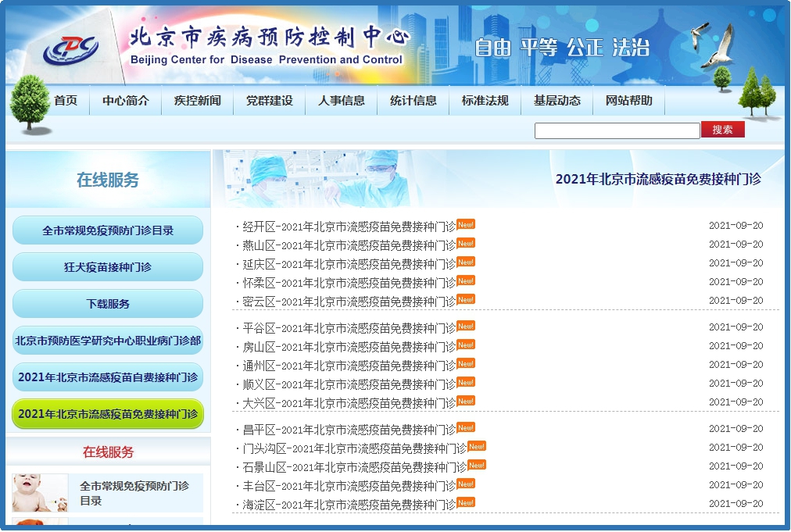The width and height of the screenshot is (791, 532).
Task: Open the 房山区 flu vaccine clinic link
Action: coord(349,347)
